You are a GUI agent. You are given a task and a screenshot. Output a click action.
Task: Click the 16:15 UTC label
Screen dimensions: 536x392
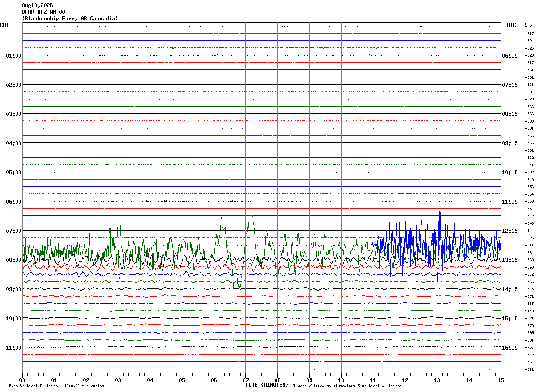tap(510, 348)
